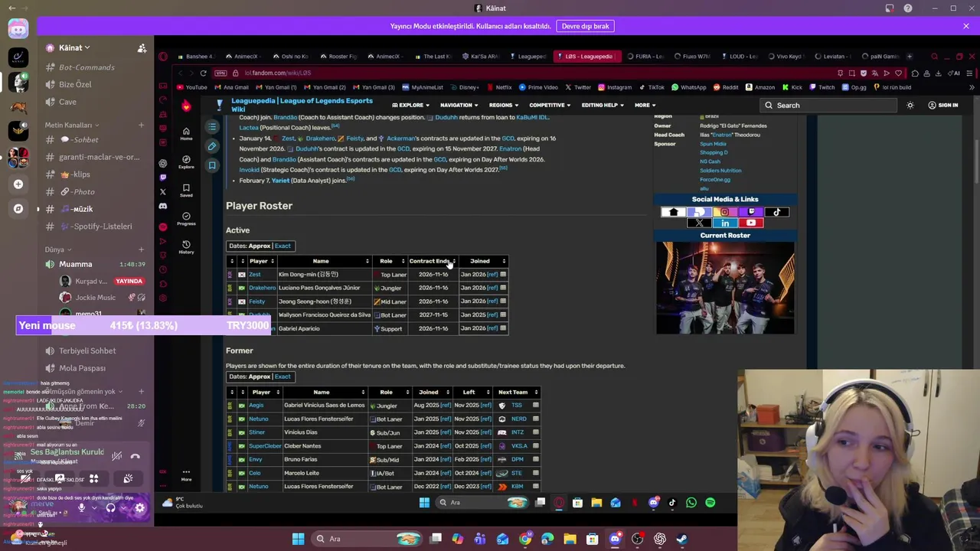This screenshot has height=551, width=980.
Task: Reload the lol.fandom.com page
Action: 203,73
